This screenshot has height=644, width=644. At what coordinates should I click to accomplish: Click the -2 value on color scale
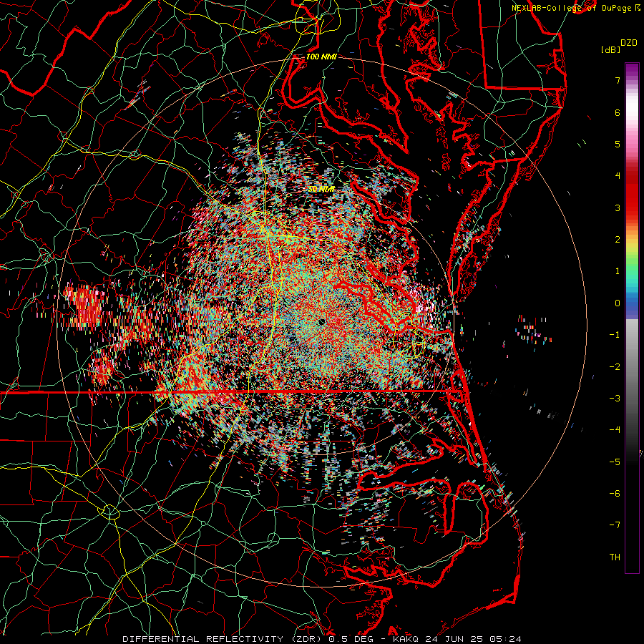(x=615, y=367)
